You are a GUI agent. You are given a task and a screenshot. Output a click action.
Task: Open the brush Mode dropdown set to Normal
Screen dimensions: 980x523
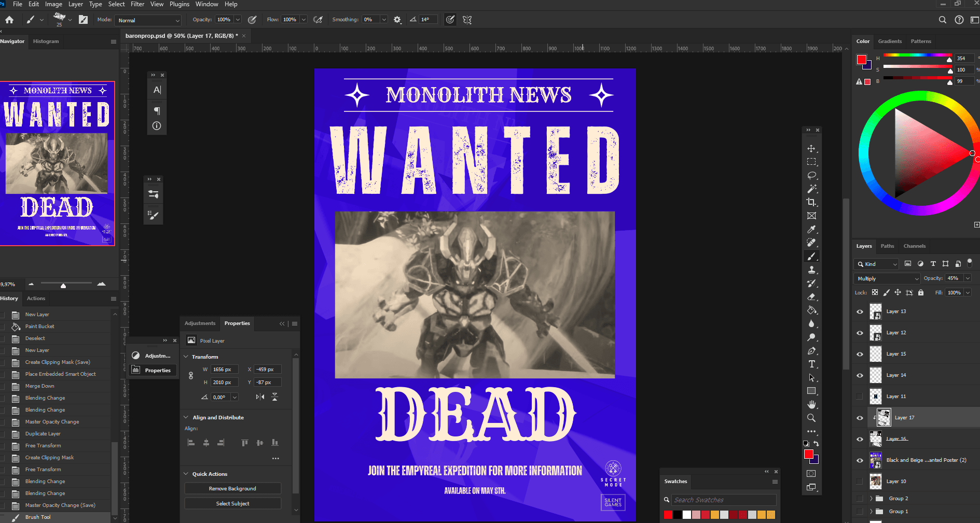coord(148,20)
